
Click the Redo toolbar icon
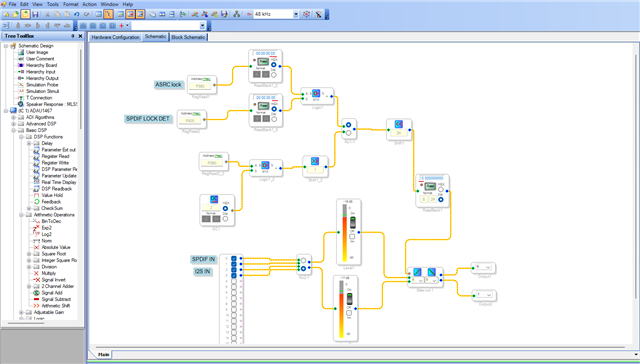pos(86,14)
